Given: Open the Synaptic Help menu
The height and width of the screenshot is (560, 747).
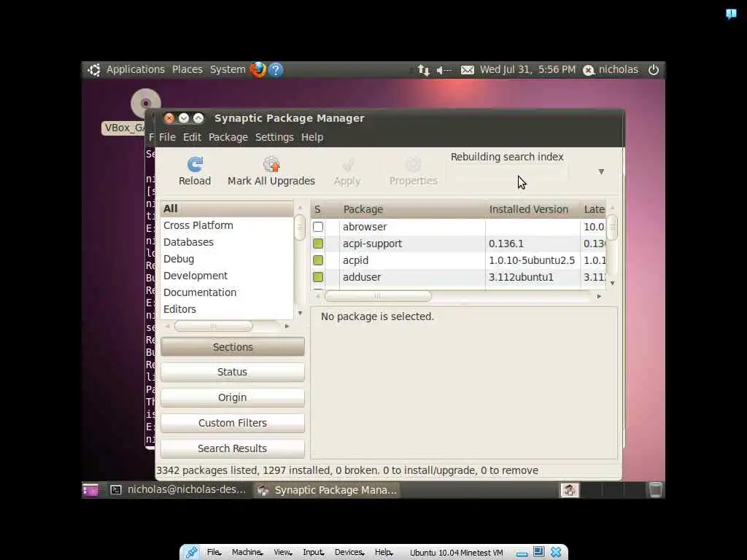Looking at the screenshot, I should click(x=312, y=138).
